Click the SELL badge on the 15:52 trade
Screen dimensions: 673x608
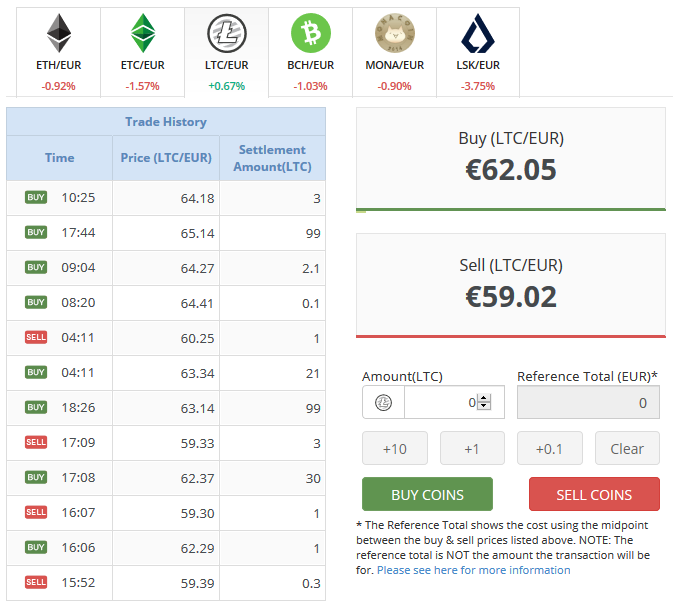(x=36, y=582)
